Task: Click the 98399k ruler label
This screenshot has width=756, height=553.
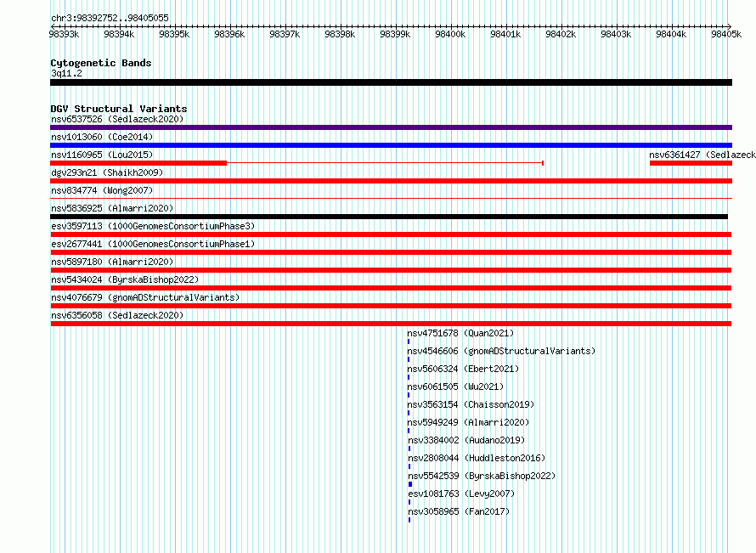Action: (395, 34)
